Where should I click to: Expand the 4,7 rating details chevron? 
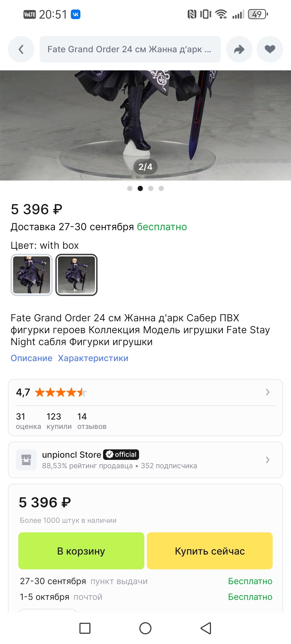[267, 392]
